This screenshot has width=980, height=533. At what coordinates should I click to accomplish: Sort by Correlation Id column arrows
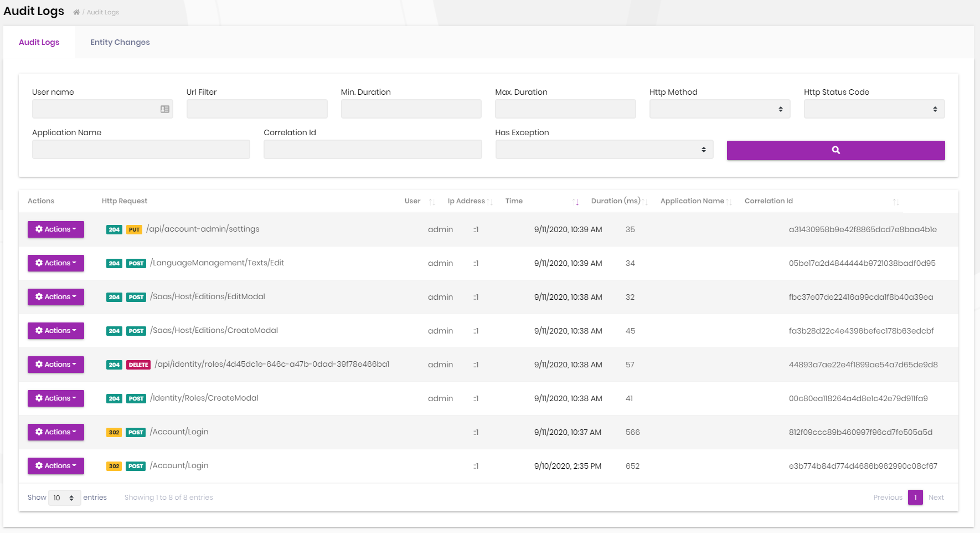point(896,202)
